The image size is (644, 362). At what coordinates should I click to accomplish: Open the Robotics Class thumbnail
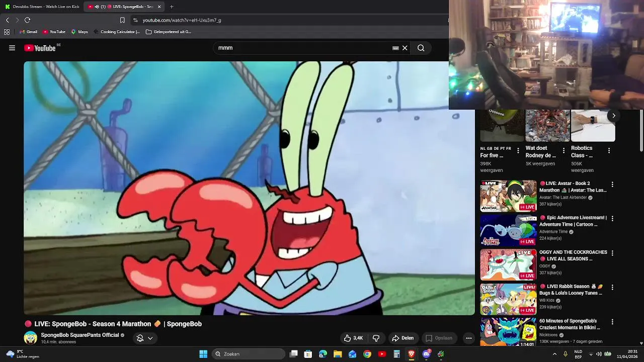[593, 126]
